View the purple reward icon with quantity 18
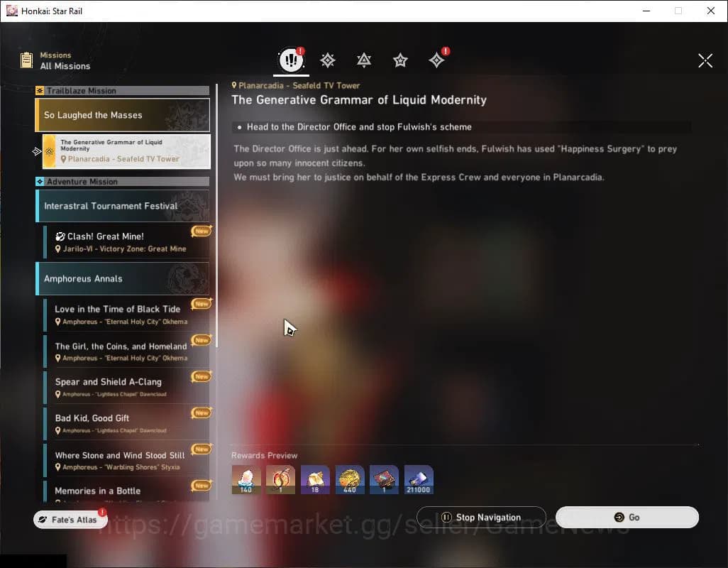The height and width of the screenshot is (568, 728). click(315, 479)
